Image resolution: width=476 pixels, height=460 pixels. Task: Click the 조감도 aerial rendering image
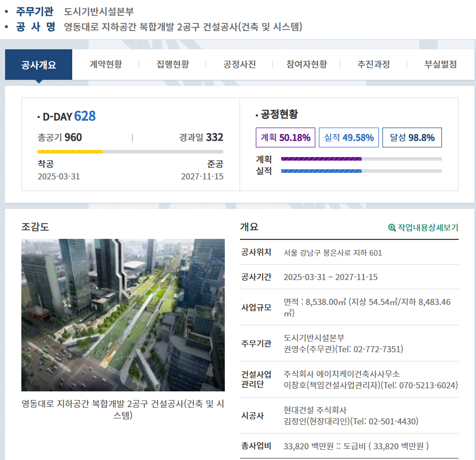pyautogui.click(x=123, y=315)
